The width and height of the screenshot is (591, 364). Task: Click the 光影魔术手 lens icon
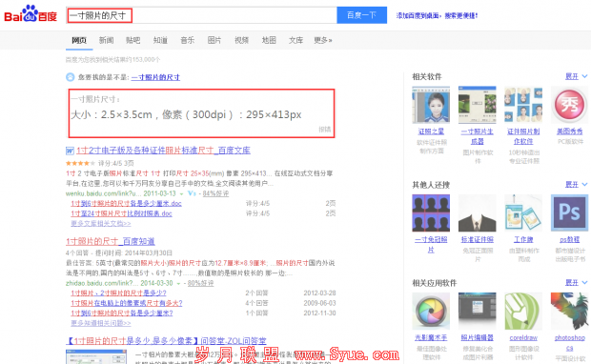pos(431,312)
